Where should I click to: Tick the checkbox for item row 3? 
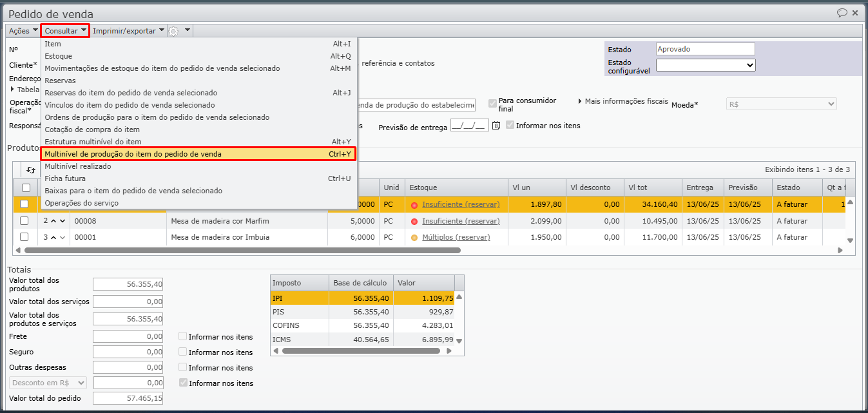24,237
